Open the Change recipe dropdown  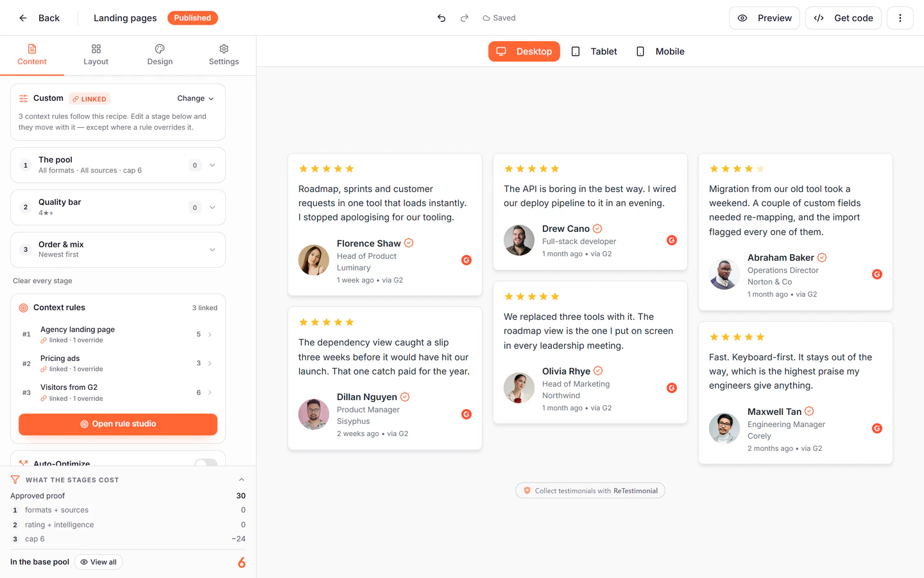pyautogui.click(x=196, y=98)
